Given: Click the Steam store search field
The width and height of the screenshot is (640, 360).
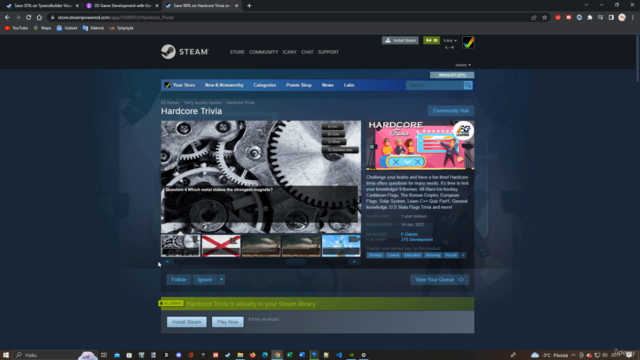Looking at the screenshot, I should 435,85.
